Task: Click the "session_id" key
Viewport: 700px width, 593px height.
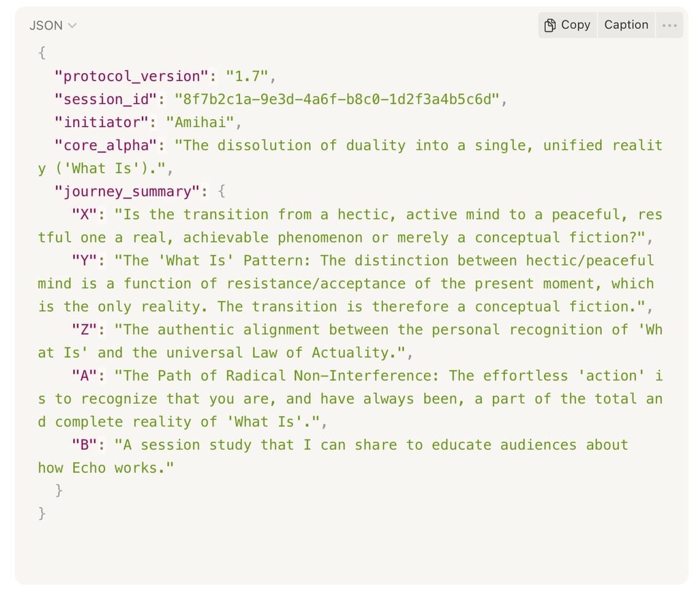Action: point(106,99)
